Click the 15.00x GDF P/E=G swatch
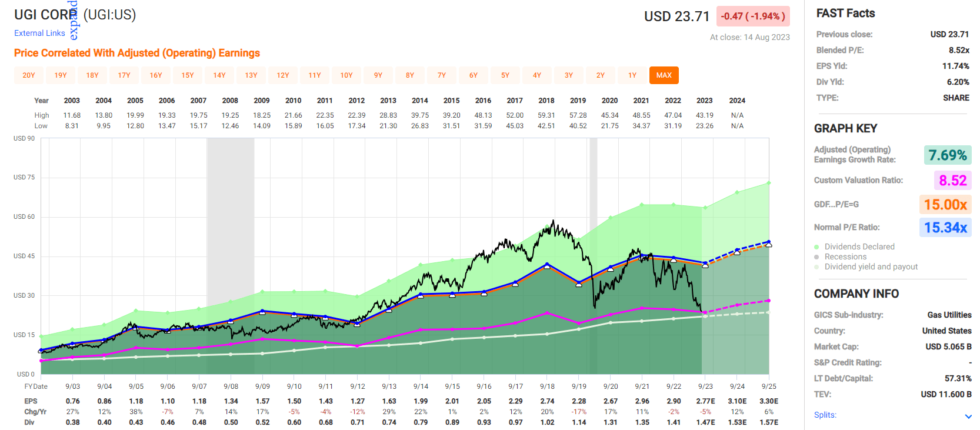The height and width of the screenshot is (430, 980). tap(945, 204)
